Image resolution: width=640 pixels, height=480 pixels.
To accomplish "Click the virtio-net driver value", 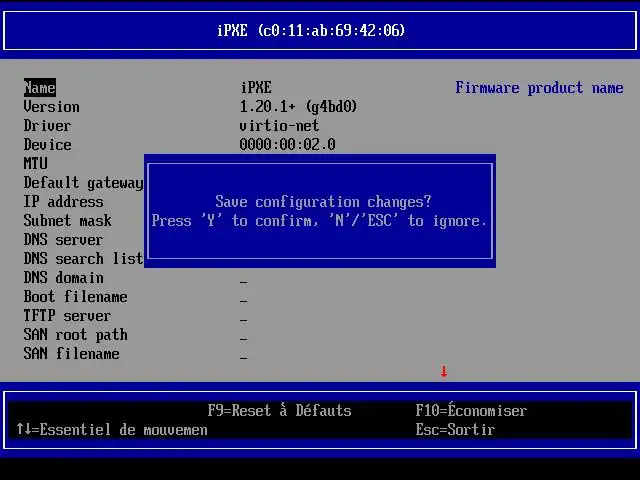I will [279, 126].
